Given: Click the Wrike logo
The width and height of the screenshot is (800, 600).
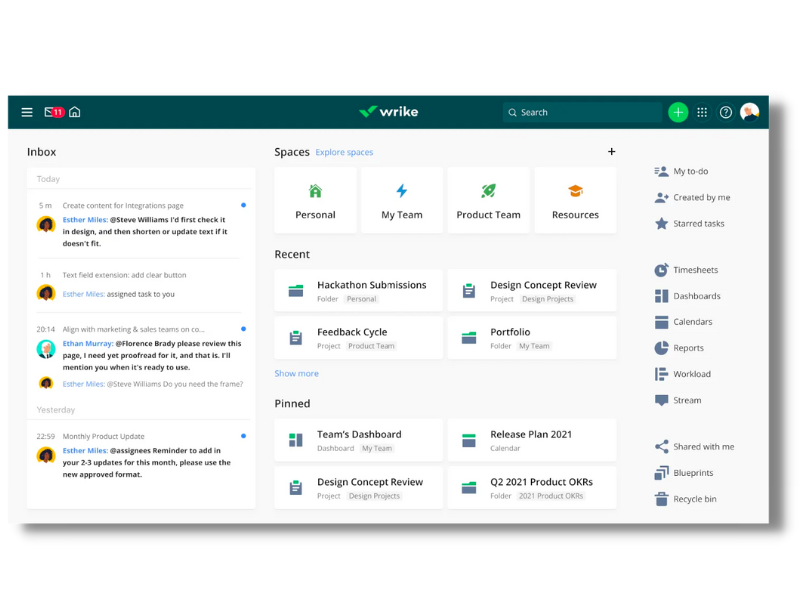Looking at the screenshot, I should [x=388, y=112].
